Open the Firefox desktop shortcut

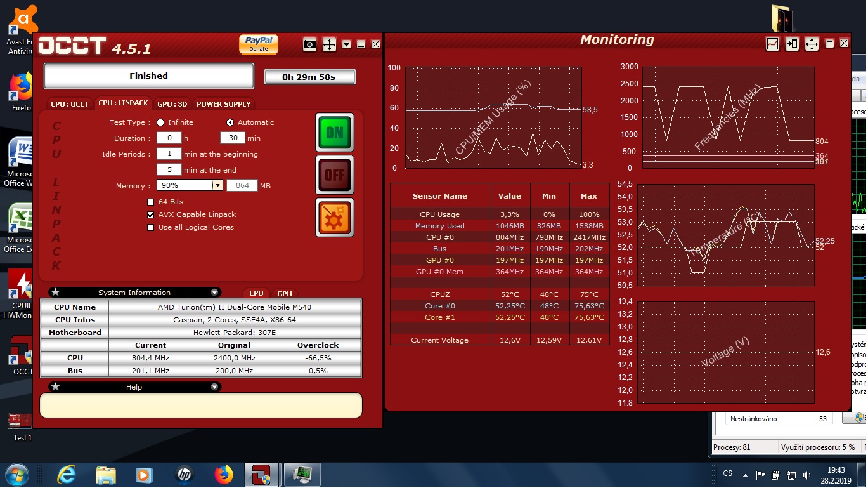coord(20,92)
